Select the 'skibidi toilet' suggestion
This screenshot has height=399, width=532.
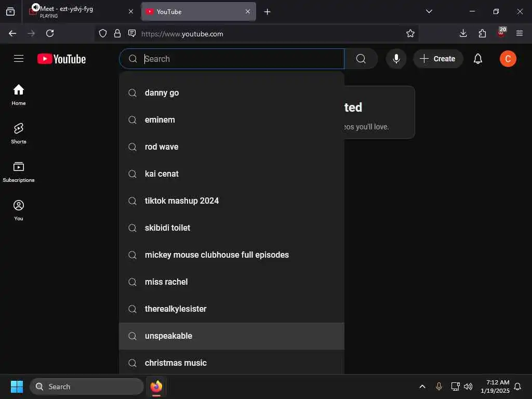(x=232, y=228)
